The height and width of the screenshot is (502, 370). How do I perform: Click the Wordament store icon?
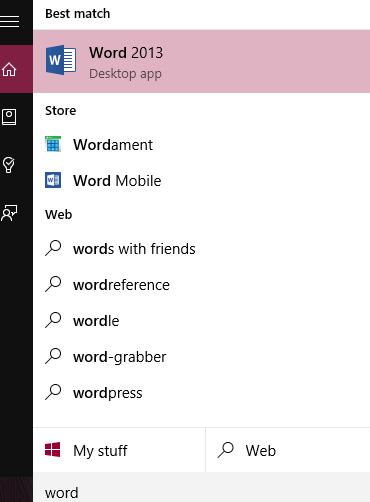coord(53,144)
